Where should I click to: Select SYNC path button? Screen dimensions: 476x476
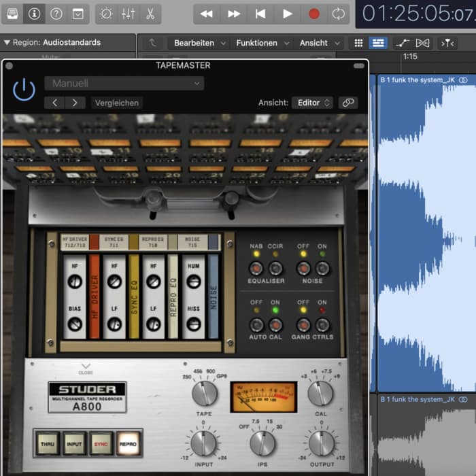point(101,443)
